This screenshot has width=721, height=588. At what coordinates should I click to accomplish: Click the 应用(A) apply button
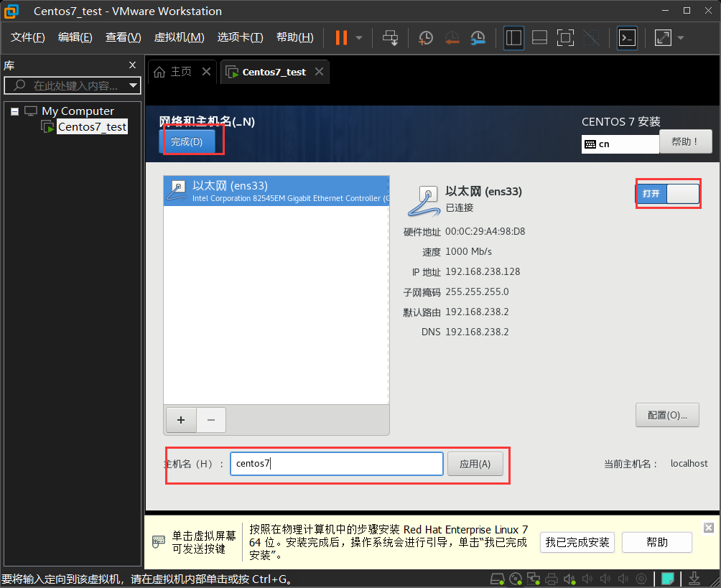click(475, 464)
